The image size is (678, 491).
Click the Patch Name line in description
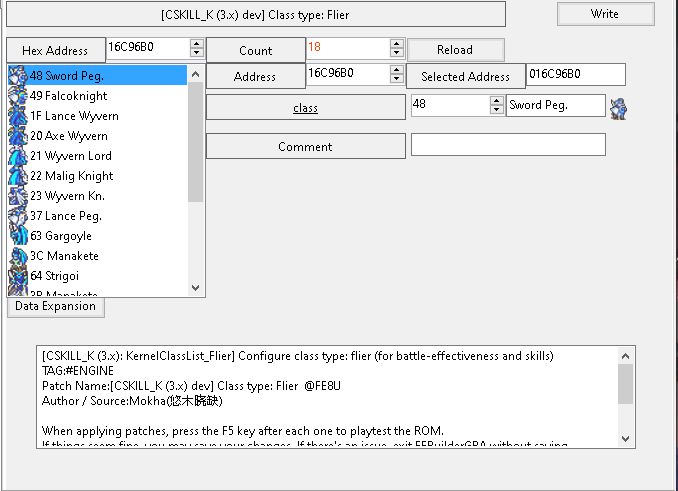tap(191, 386)
